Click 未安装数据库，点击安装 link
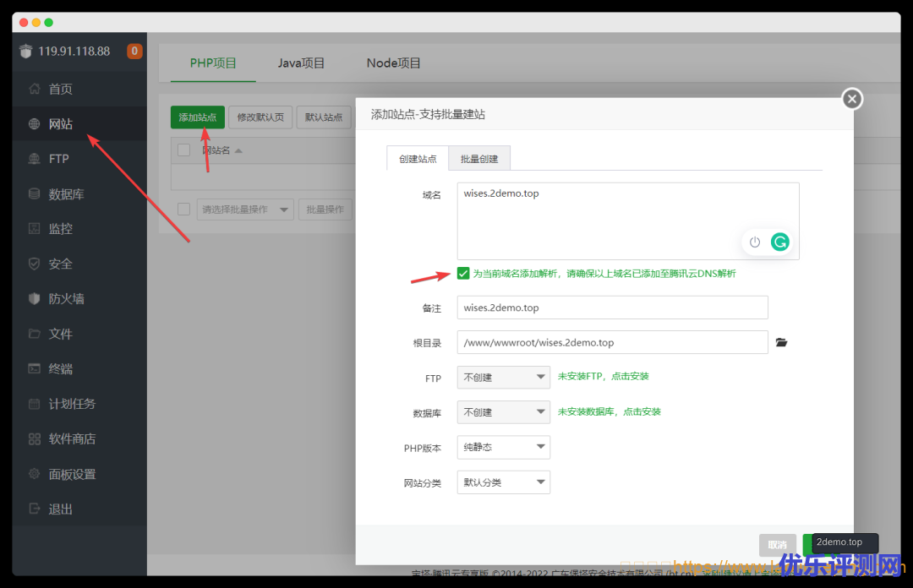This screenshot has width=913, height=588. click(x=609, y=411)
